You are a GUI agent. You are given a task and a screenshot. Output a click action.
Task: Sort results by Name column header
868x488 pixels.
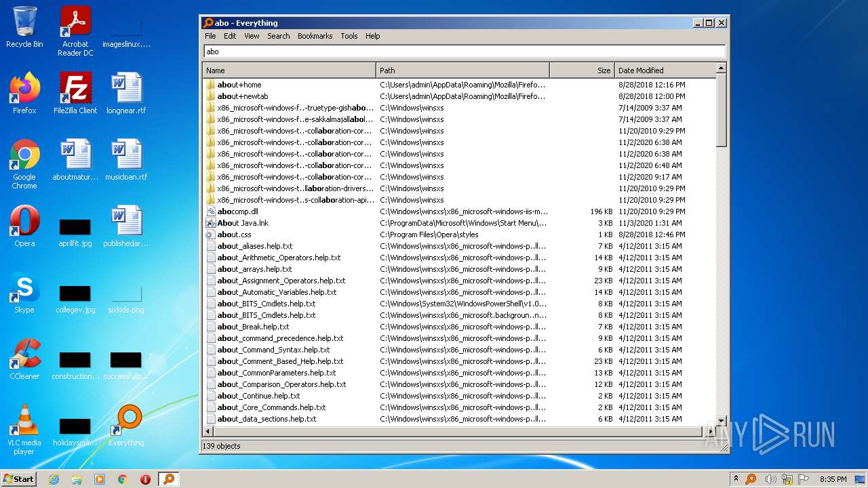click(289, 70)
